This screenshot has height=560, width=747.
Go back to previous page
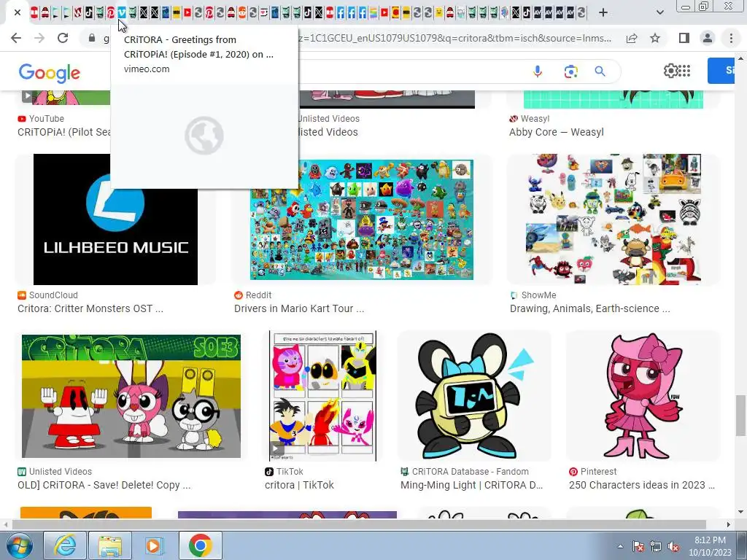pos(16,38)
